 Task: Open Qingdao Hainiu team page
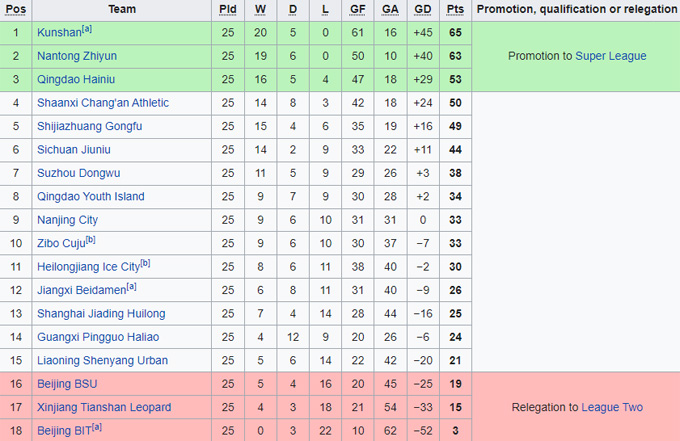click(77, 79)
